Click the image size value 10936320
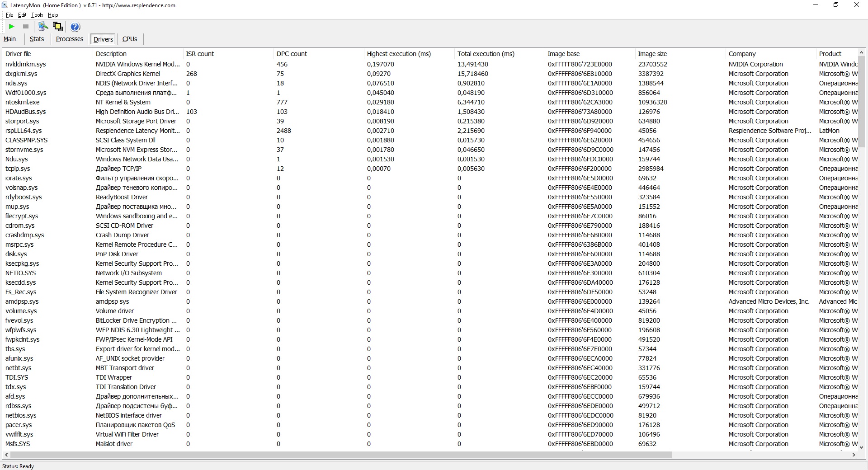868x470 pixels. [653, 102]
